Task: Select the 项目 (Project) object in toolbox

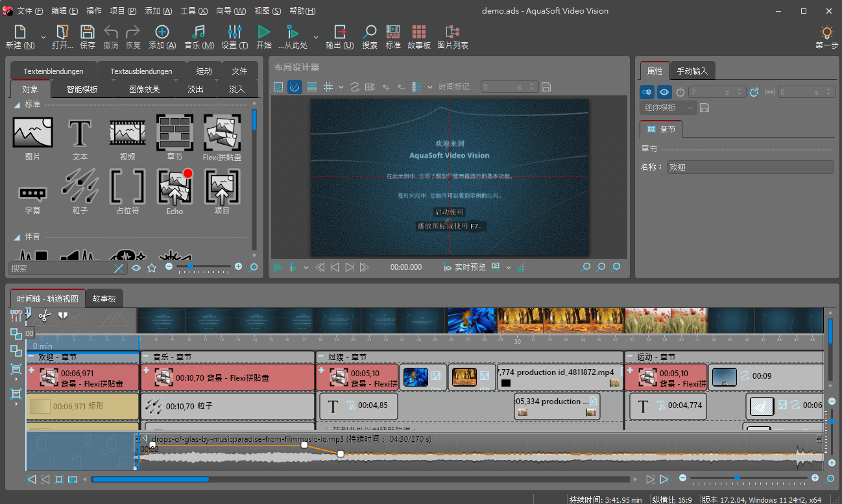Action: (223, 192)
